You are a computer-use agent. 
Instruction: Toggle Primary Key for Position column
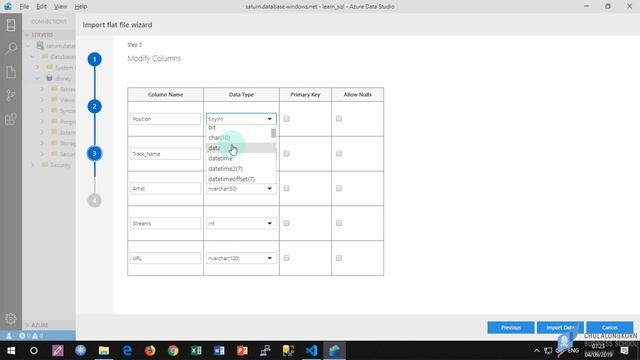(x=287, y=119)
